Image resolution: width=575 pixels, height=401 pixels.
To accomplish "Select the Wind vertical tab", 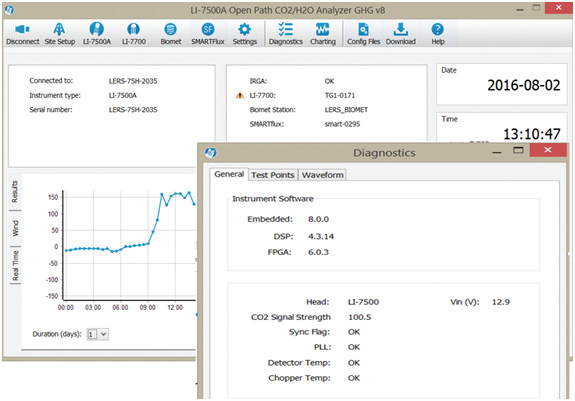I will pyautogui.click(x=15, y=228).
